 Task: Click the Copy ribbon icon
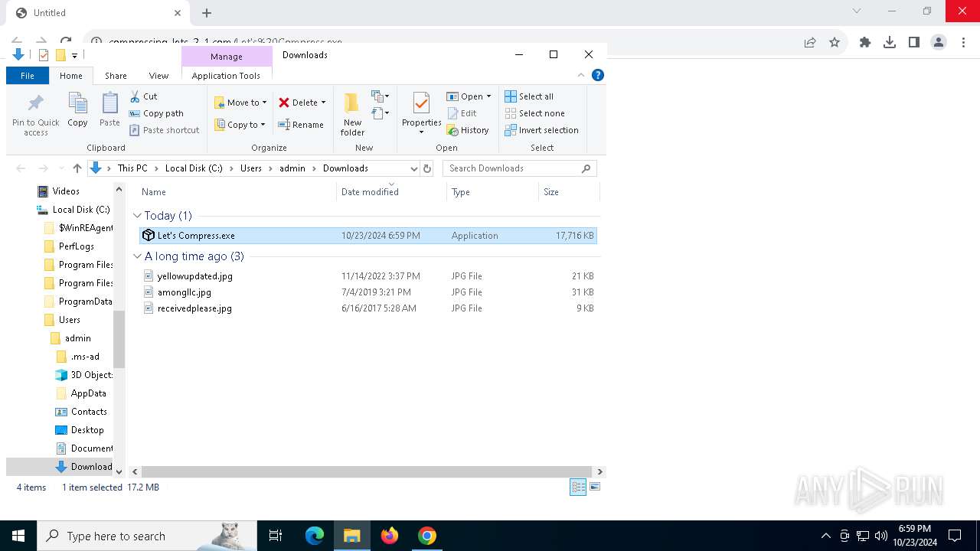tap(77, 109)
